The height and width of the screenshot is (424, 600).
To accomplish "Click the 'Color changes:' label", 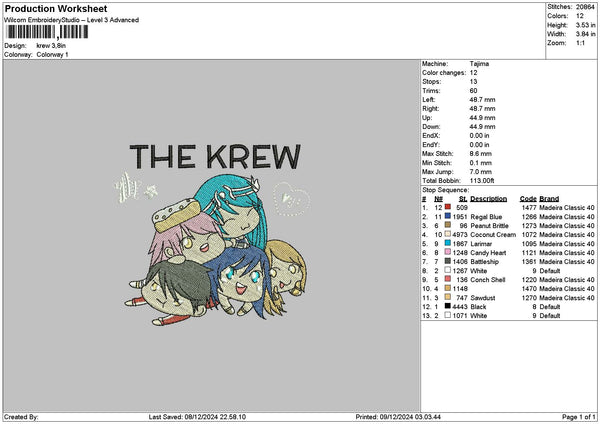I will (444, 73).
